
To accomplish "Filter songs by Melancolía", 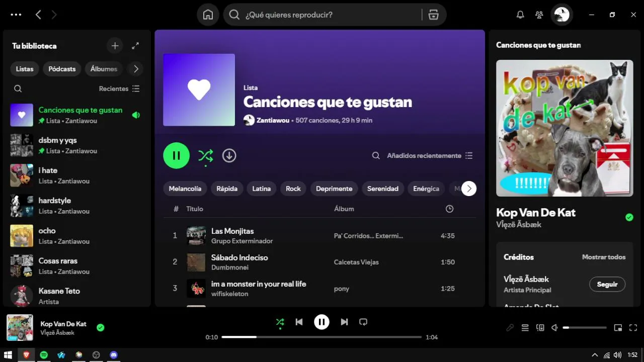I will tap(185, 189).
